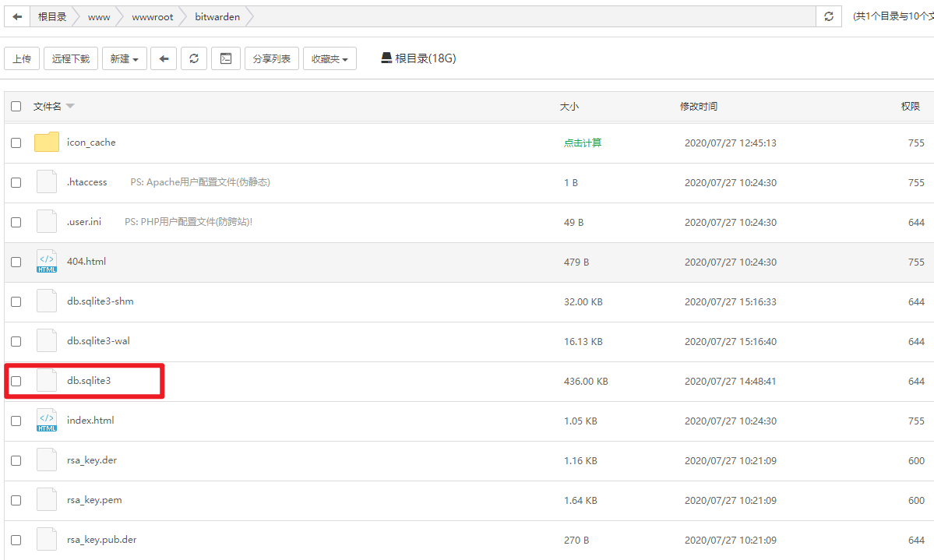The width and height of the screenshot is (934, 560).
Task: Open the icon_cache folder icon
Action: pyautogui.click(x=47, y=141)
